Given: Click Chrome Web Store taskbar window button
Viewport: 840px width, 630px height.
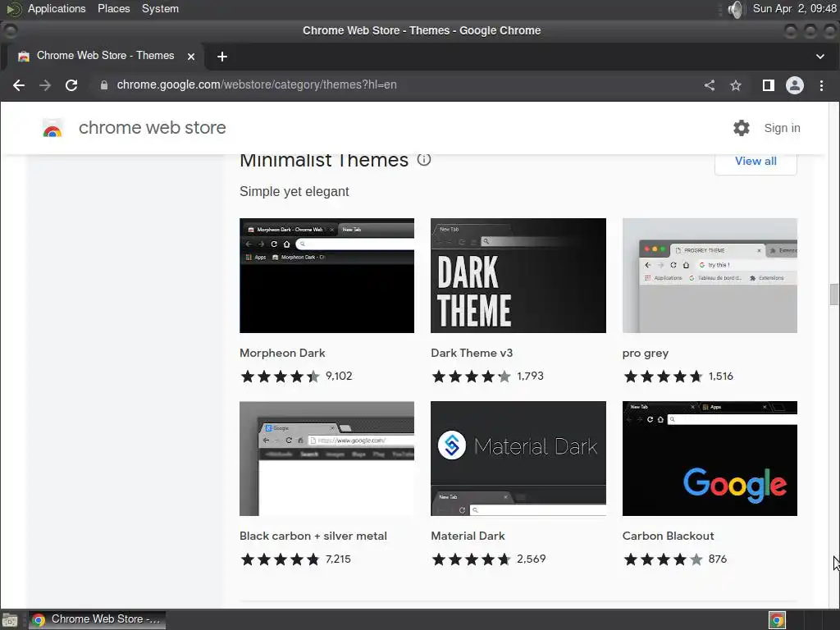Looking at the screenshot, I should (x=97, y=620).
